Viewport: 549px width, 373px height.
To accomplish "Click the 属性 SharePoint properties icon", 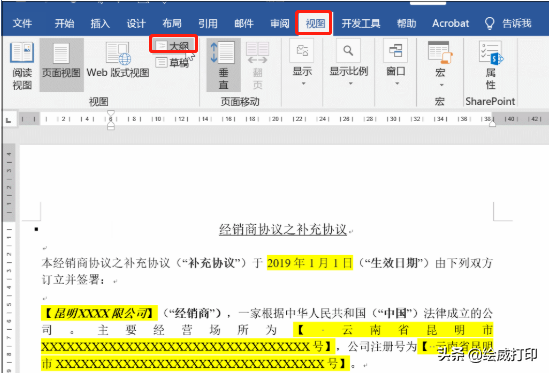I will [491, 65].
